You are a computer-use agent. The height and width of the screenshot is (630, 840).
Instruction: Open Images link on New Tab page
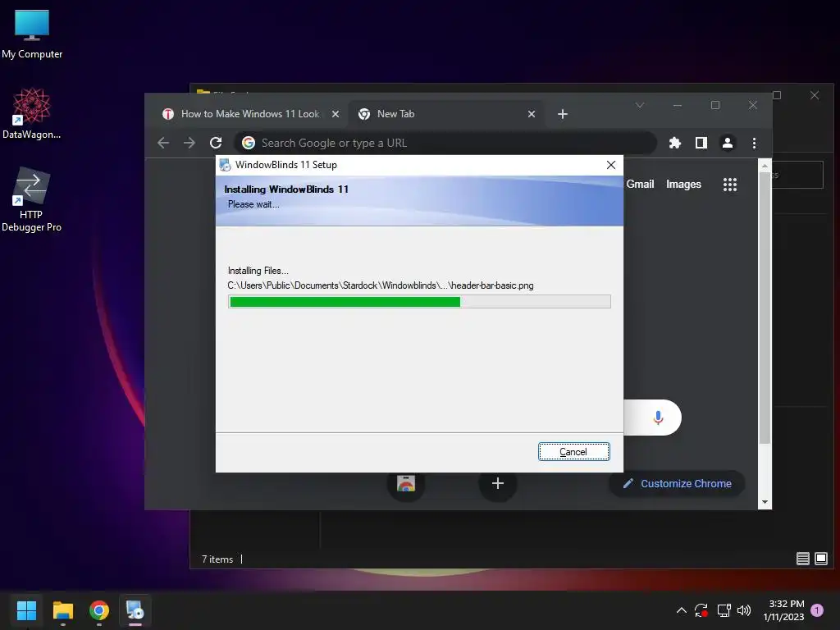coord(683,185)
